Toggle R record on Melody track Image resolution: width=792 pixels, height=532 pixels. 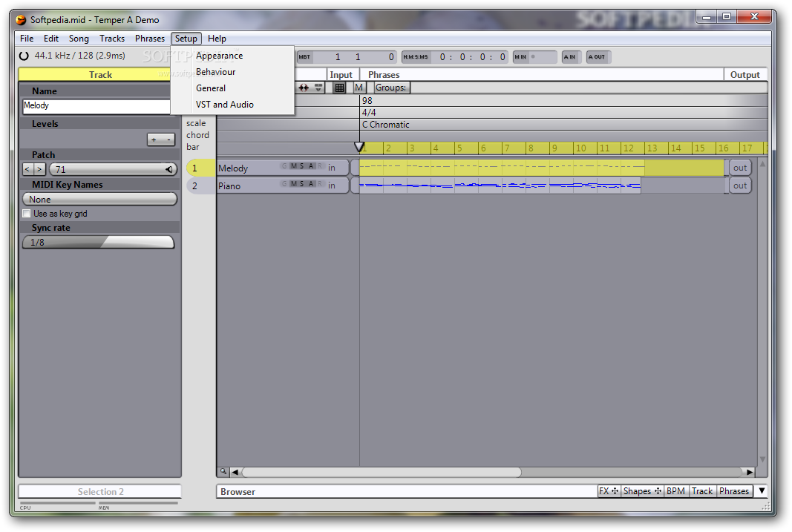[320, 166]
